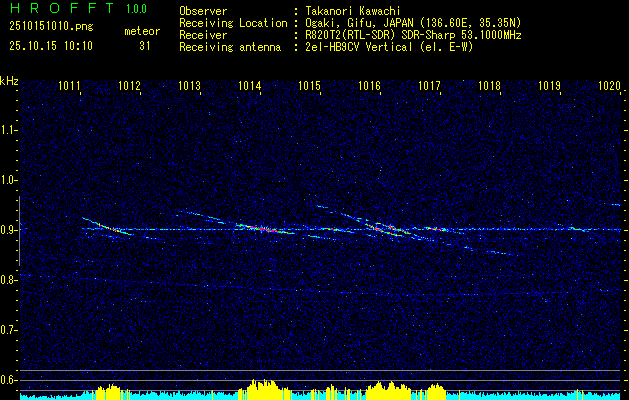Click the 1016 time axis marker
Screen dimensions: 629x400
pos(369,85)
